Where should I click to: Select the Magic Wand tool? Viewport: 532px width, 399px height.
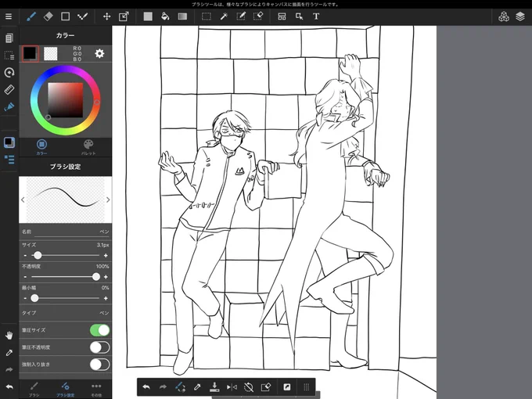point(224,16)
